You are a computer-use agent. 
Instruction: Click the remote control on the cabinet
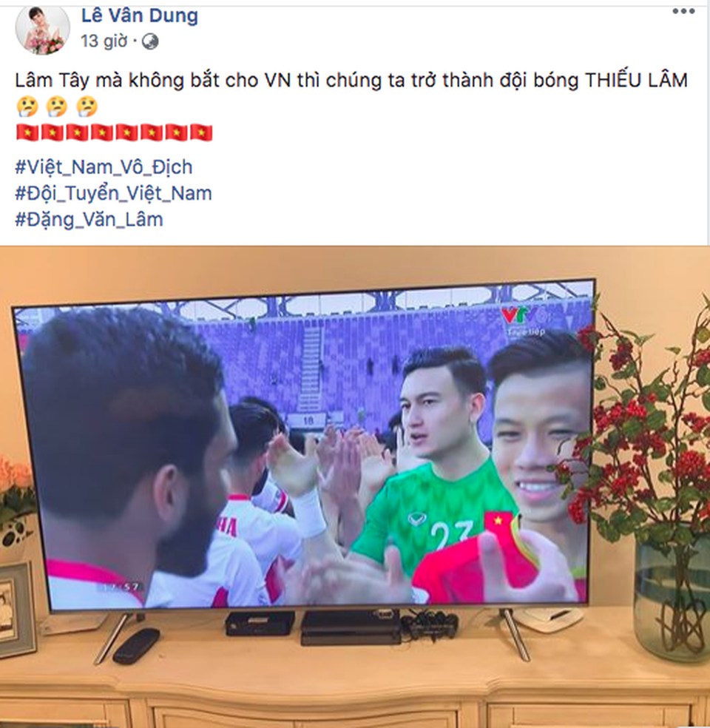pyautogui.click(x=137, y=645)
